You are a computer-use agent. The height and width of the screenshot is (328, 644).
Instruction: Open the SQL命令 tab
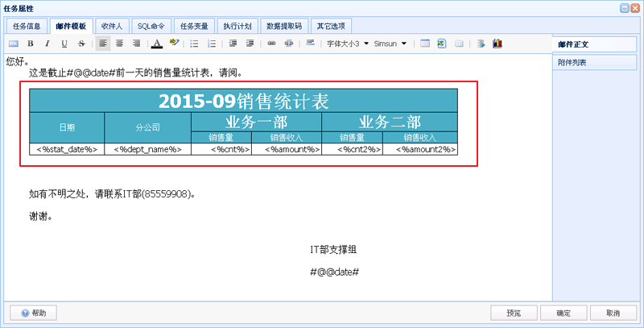coord(151,26)
